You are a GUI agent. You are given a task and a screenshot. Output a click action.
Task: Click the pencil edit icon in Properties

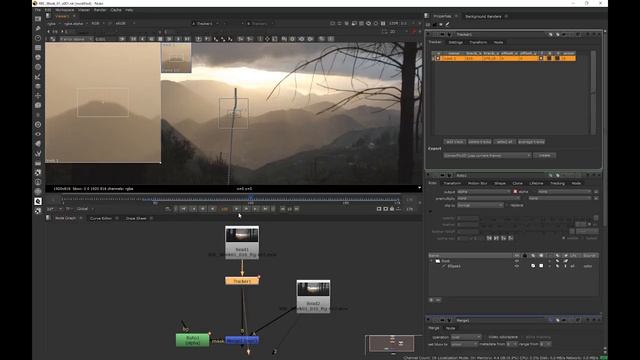click(447, 24)
